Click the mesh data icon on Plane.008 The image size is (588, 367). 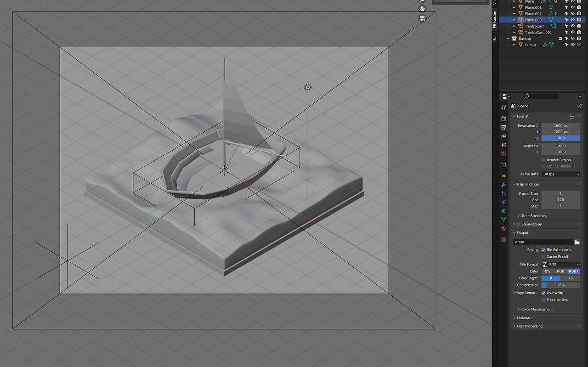click(551, 20)
